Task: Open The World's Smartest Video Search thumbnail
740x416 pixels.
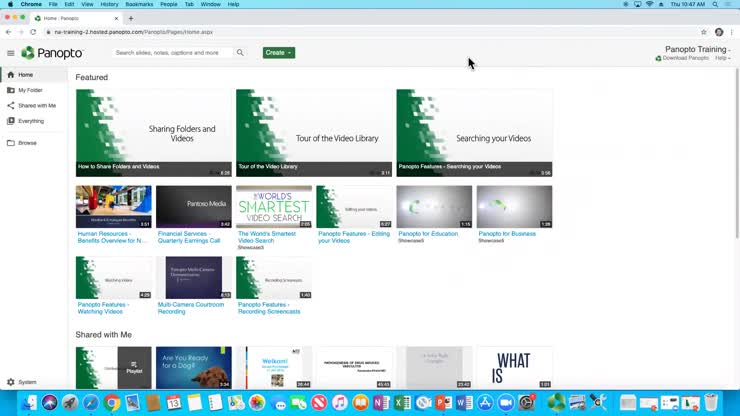Action: 274,207
